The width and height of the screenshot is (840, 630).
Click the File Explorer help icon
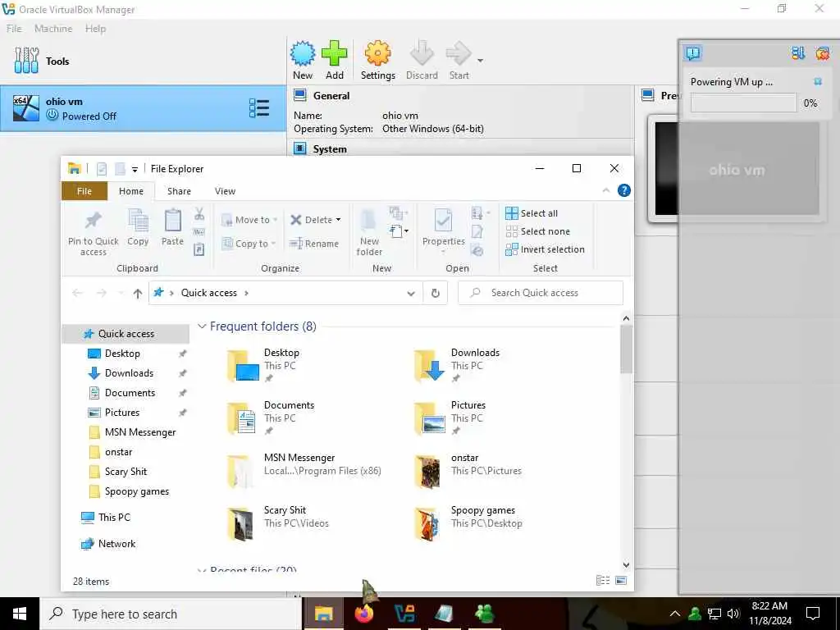(624, 190)
